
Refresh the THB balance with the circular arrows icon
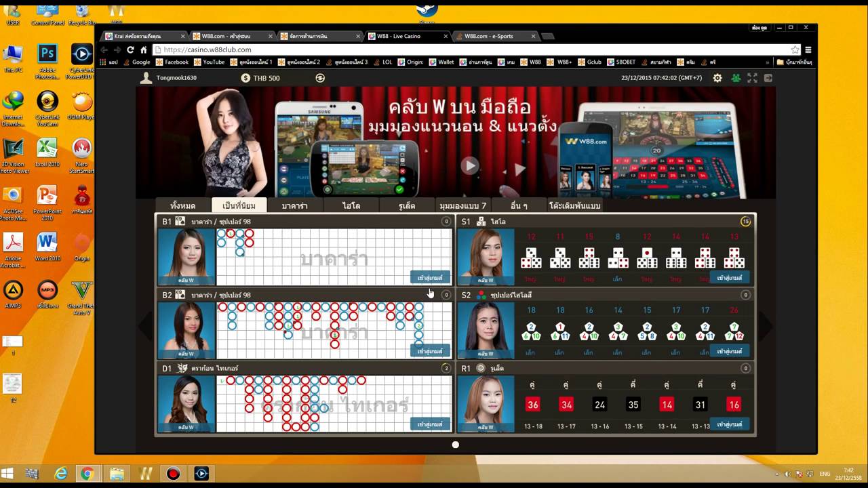320,78
